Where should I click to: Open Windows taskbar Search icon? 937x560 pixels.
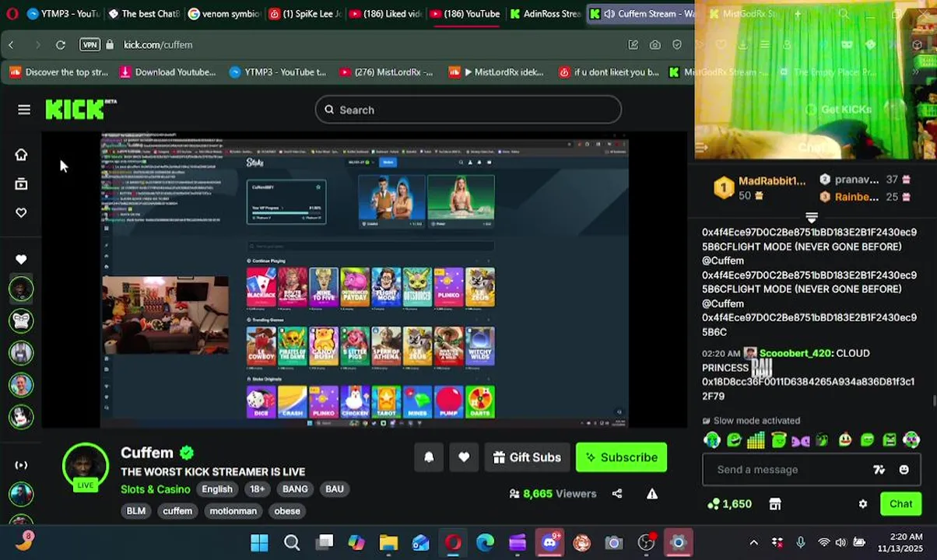292,543
